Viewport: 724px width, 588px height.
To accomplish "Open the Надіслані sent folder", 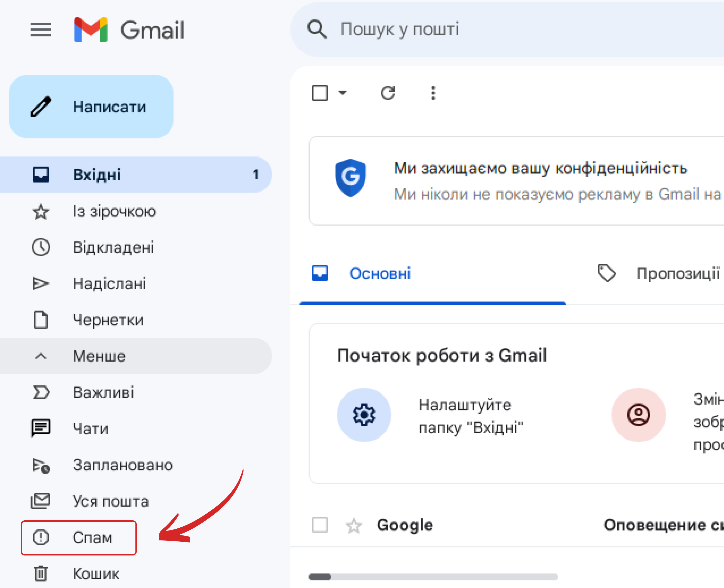I will (109, 284).
